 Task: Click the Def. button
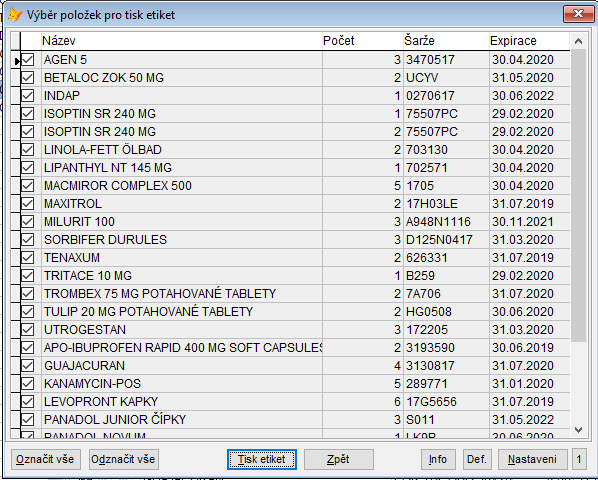click(x=477, y=459)
